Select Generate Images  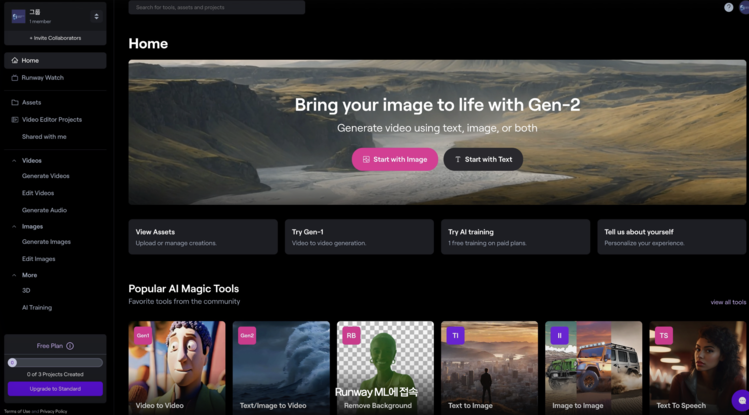(46, 242)
